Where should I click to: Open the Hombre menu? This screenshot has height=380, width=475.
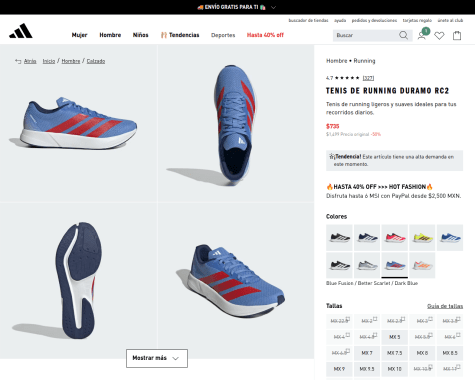tap(110, 35)
